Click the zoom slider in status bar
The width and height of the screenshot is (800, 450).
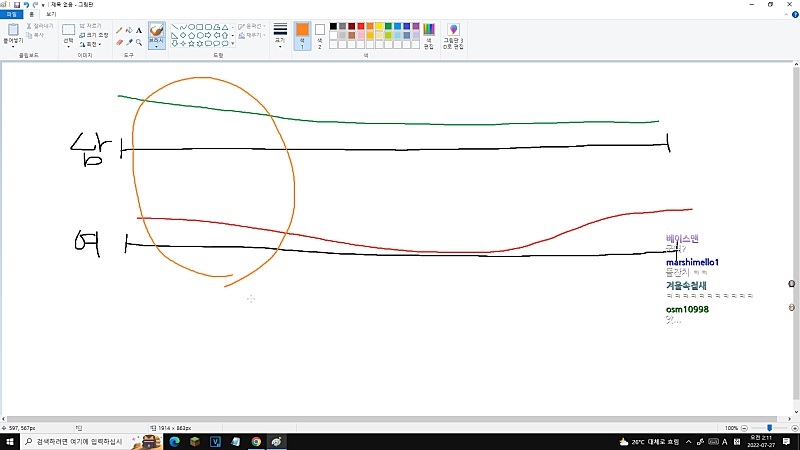tap(769, 428)
